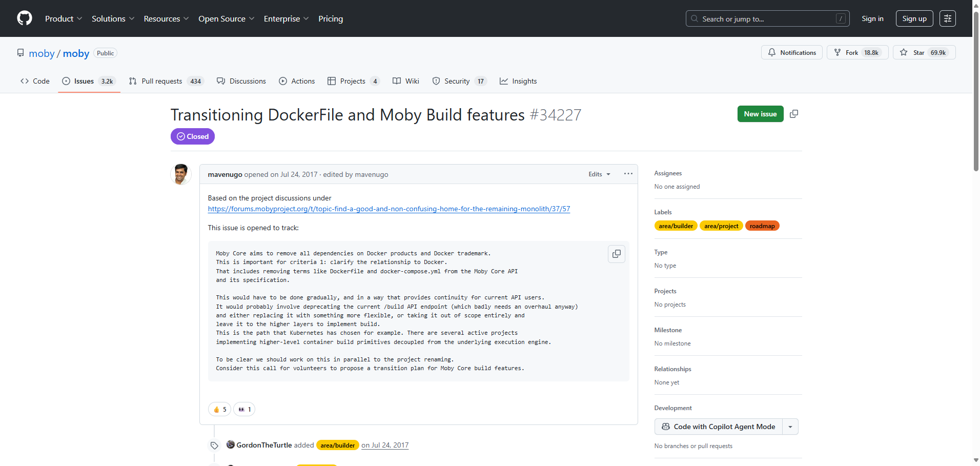The image size is (980, 466).
Task: Click the 'No one assigned' text
Action: [x=677, y=187]
